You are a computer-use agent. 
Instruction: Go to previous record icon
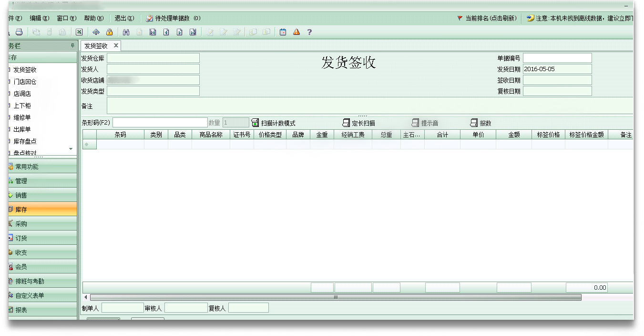point(166,32)
